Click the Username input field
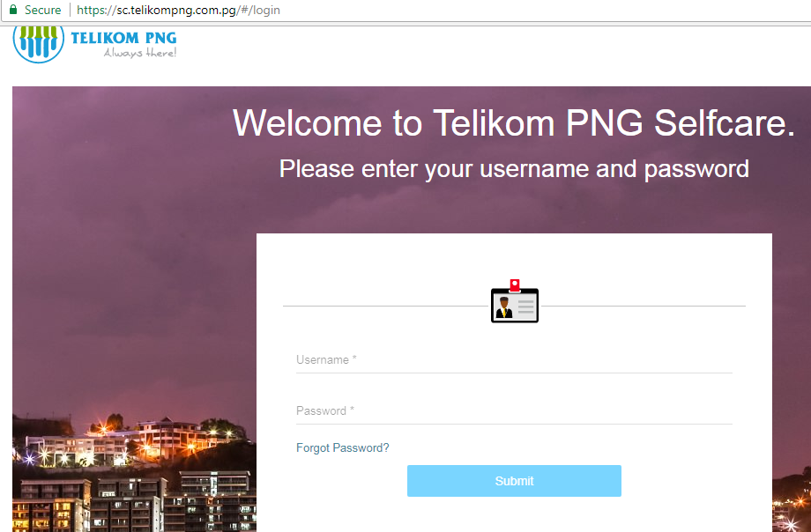Screen dimensions: 811x532 tap(514, 359)
